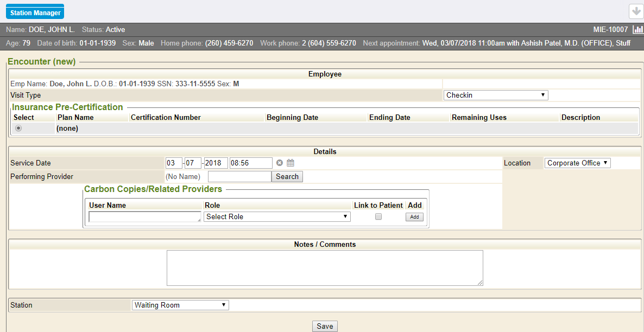This screenshot has width=644, height=332.
Task: Click the Add carbon copy button
Action: point(414,217)
